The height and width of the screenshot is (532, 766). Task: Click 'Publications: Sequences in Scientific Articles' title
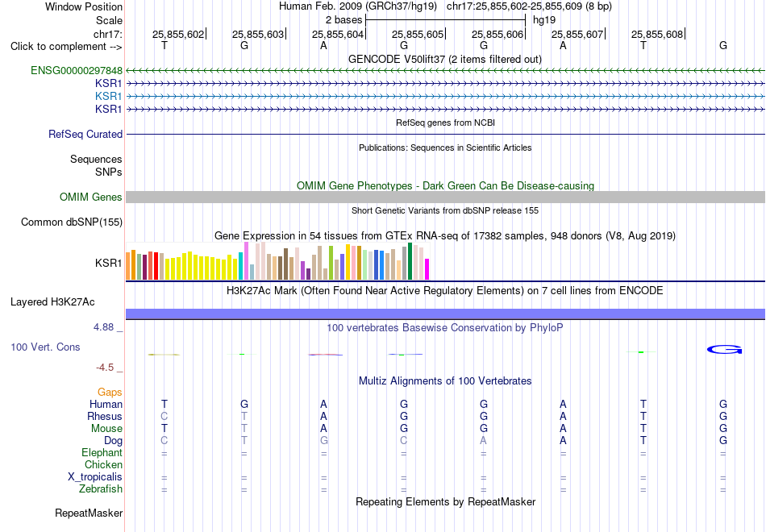point(445,148)
